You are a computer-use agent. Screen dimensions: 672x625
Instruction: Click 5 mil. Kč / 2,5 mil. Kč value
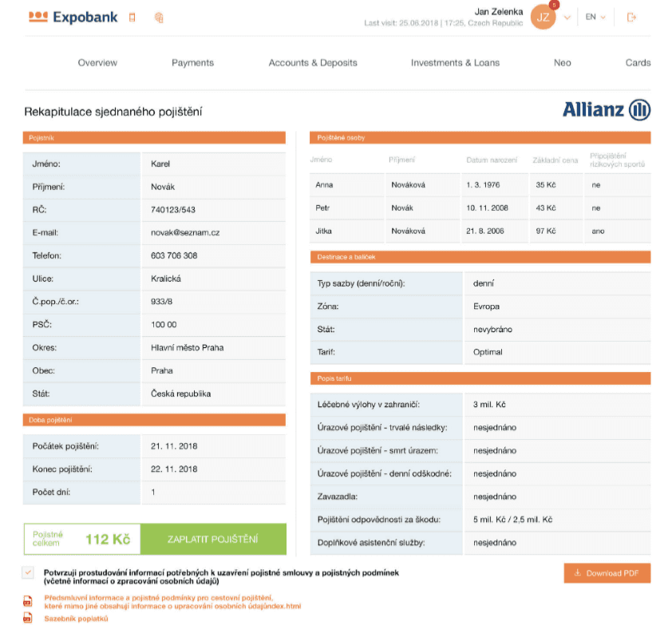point(512,520)
